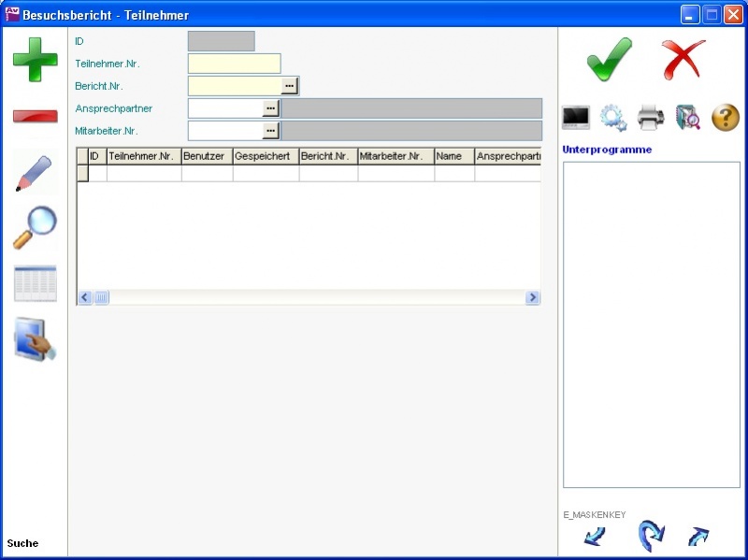
Task: Click the red minus delete record icon
Action: 35,117
